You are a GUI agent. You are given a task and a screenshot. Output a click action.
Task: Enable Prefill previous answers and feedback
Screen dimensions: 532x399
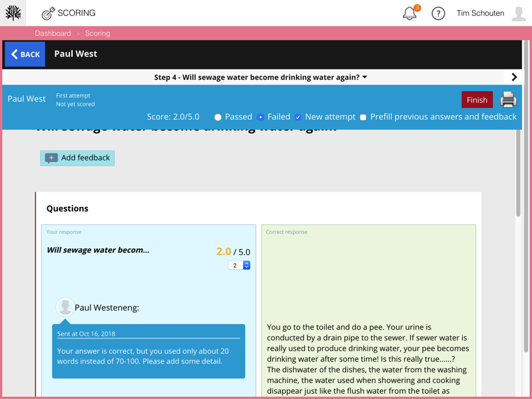pyautogui.click(x=363, y=117)
